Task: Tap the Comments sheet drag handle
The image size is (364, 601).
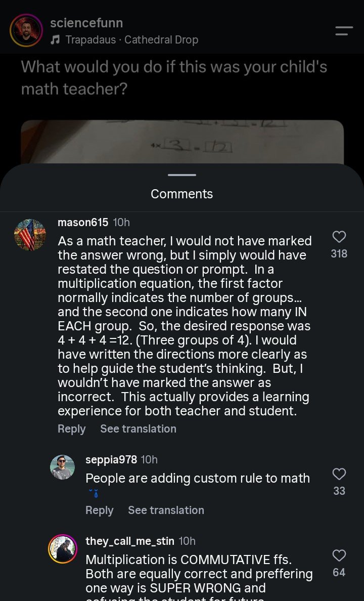Action: [182, 175]
